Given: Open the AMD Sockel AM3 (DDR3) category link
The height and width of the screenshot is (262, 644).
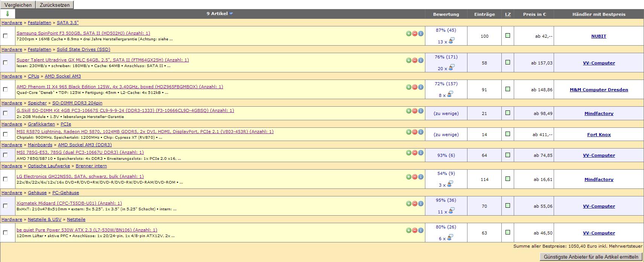Looking at the screenshot, I should coord(85,145).
